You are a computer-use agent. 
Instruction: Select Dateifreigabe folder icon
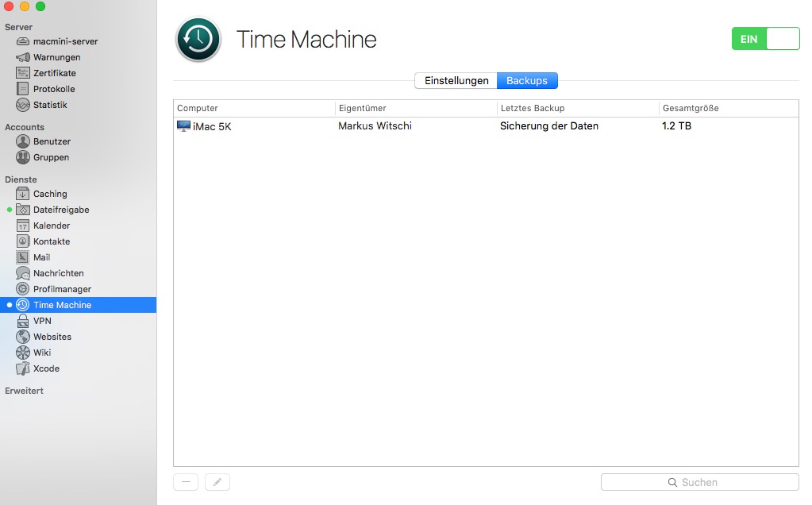[x=23, y=210]
